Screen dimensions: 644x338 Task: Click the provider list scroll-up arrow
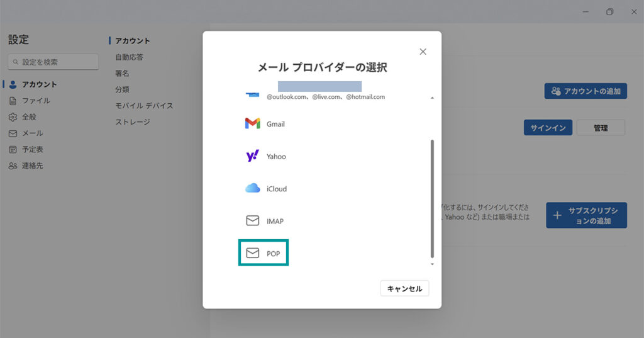tap(432, 98)
